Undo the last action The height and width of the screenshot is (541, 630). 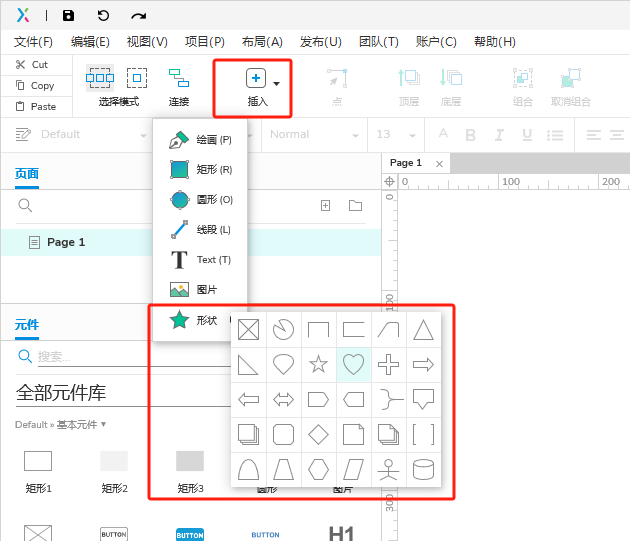coord(103,16)
